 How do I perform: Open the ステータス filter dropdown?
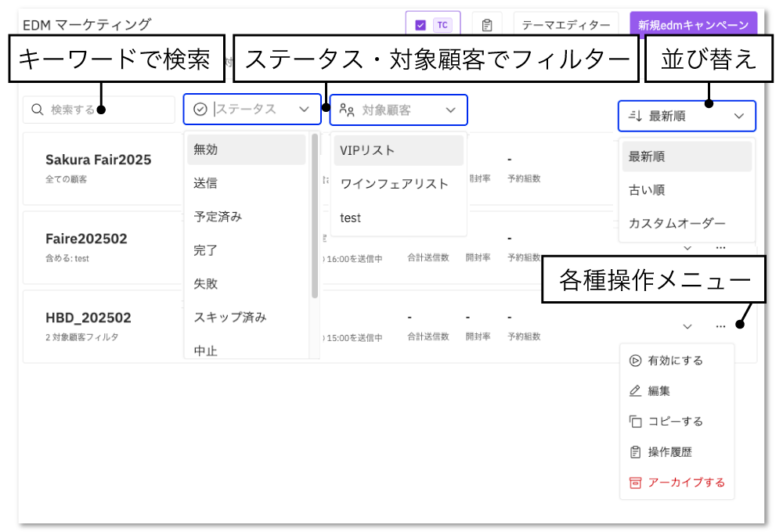click(x=252, y=109)
